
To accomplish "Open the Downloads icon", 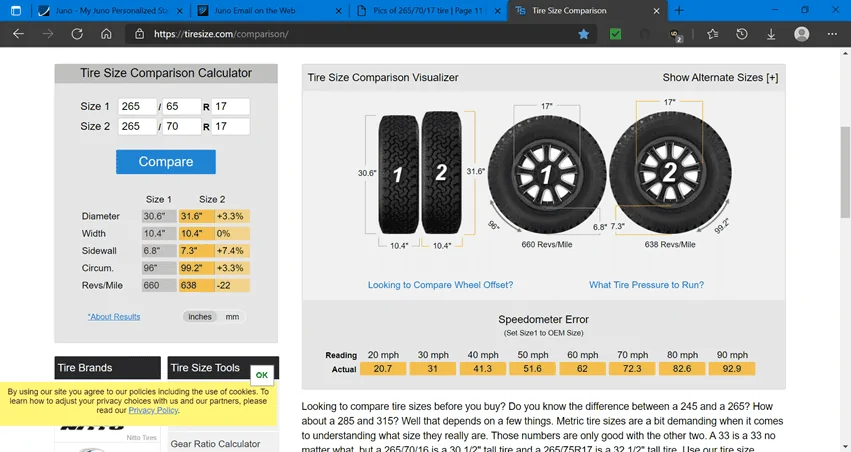I will click(771, 34).
